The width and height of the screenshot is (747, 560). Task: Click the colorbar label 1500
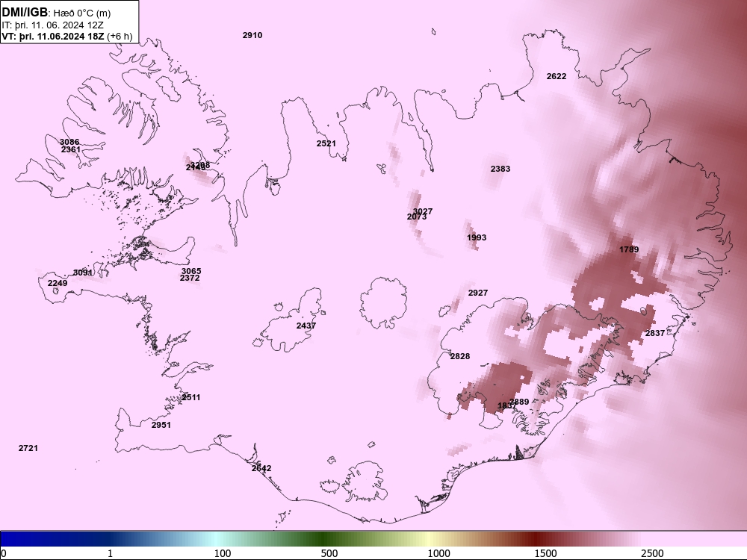click(x=545, y=554)
